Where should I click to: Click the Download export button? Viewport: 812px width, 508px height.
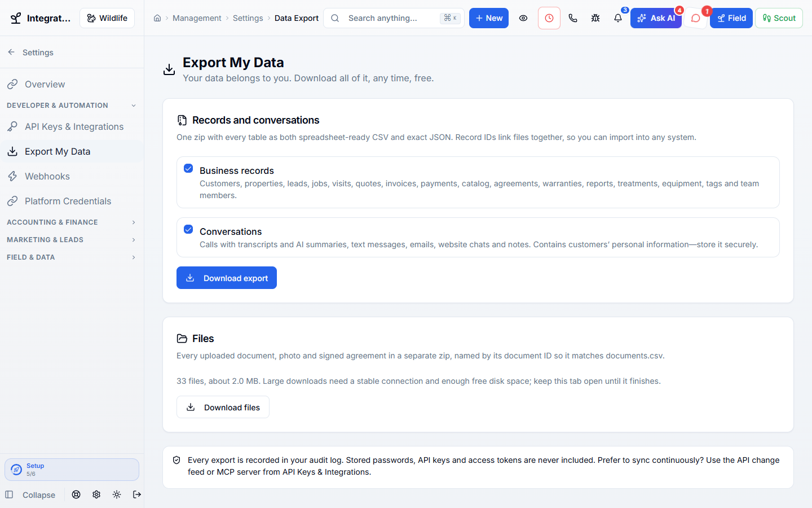[x=227, y=278]
